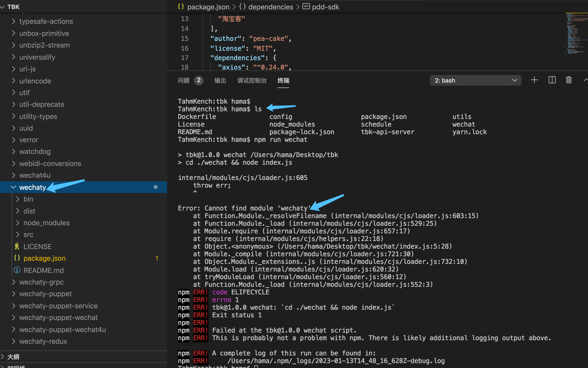Image resolution: width=588 pixels, height=368 pixels.
Task: Switch to the 调试控制台 tab
Action: [252, 81]
